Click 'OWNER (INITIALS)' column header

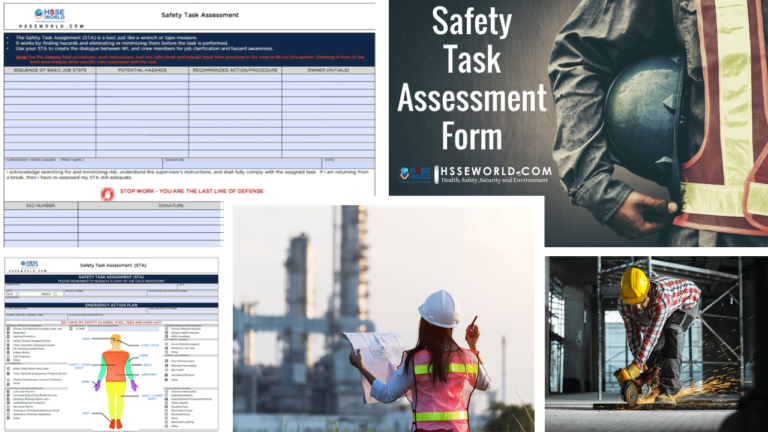click(x=328, y=70)
